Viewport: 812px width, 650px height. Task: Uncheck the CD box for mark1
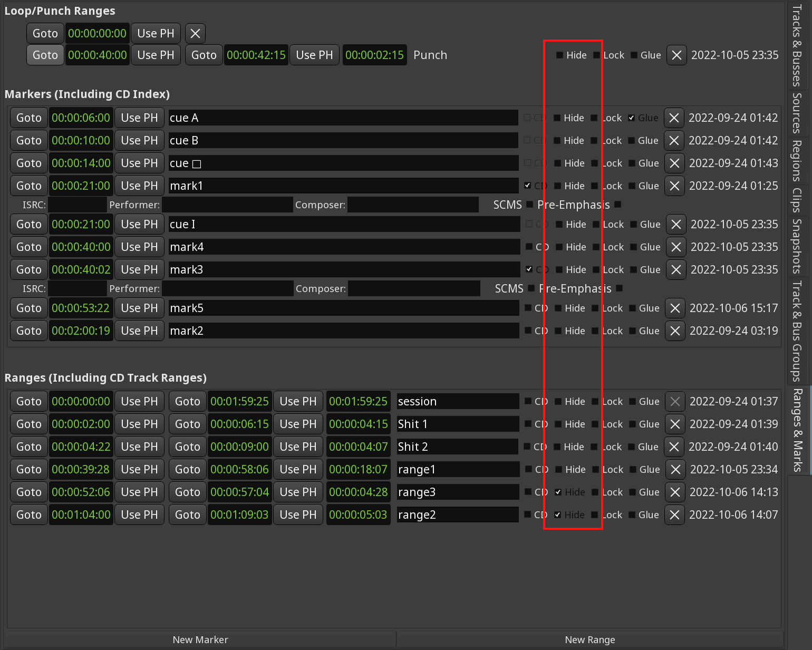click(x=527, y=186)
